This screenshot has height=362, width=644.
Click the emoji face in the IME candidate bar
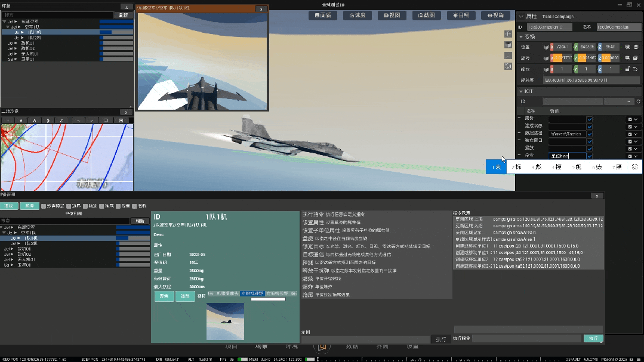pos(634,167)
